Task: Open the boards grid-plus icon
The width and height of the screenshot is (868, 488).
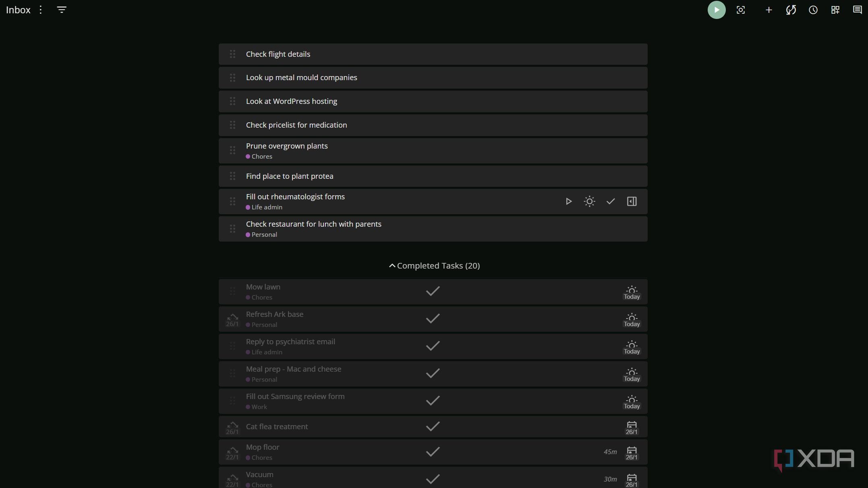Action: [x=835, y=10]
